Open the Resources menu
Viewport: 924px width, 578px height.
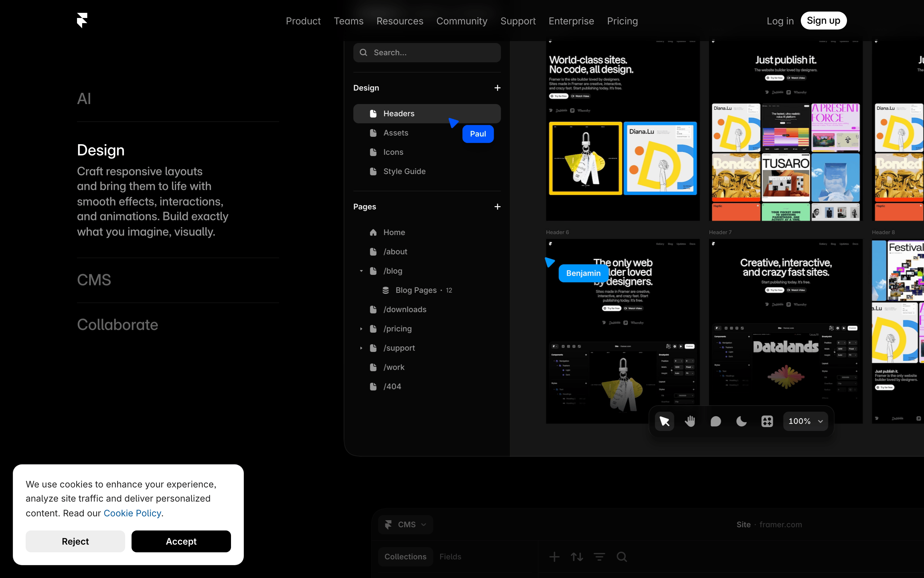[400, 21]
